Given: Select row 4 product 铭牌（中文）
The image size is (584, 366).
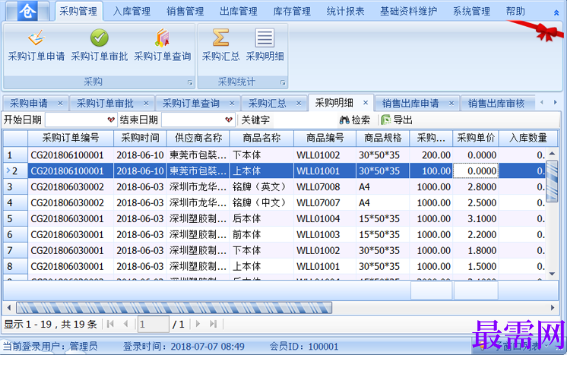Looking at the screenshot, I should pos(261,203).
